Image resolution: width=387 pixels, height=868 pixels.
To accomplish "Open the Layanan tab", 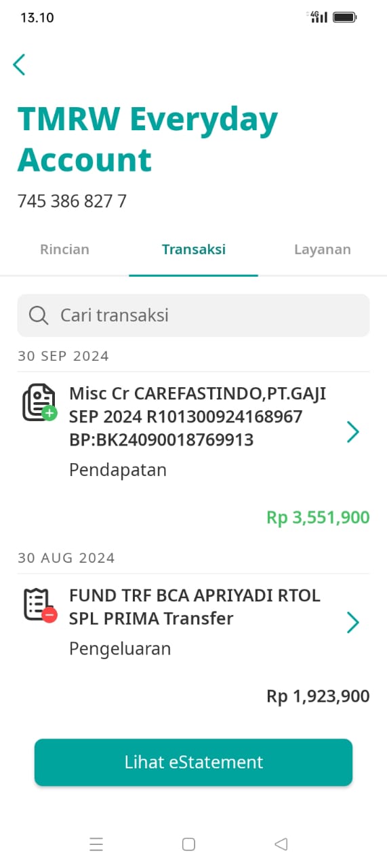I will 323,249.
